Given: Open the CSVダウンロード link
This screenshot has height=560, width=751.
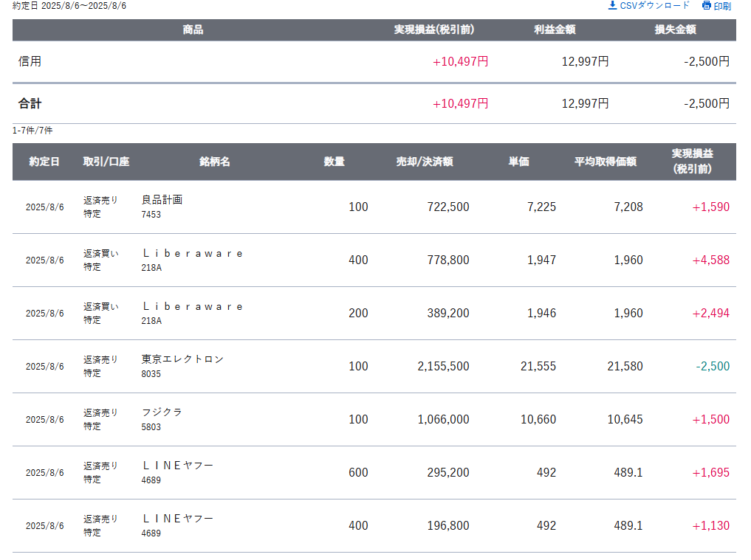Looking at the screenshot, I should coord(648,5).
